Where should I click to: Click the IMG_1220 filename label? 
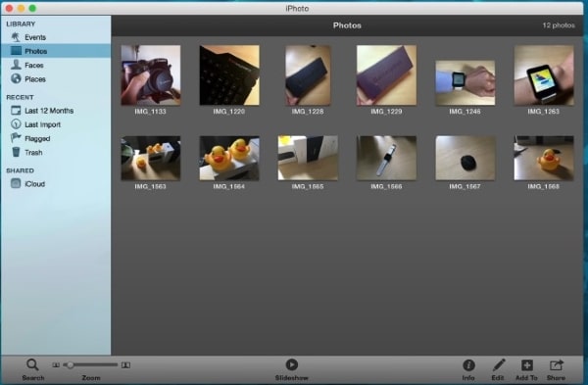pyautogui.click(x=229, y=112)
